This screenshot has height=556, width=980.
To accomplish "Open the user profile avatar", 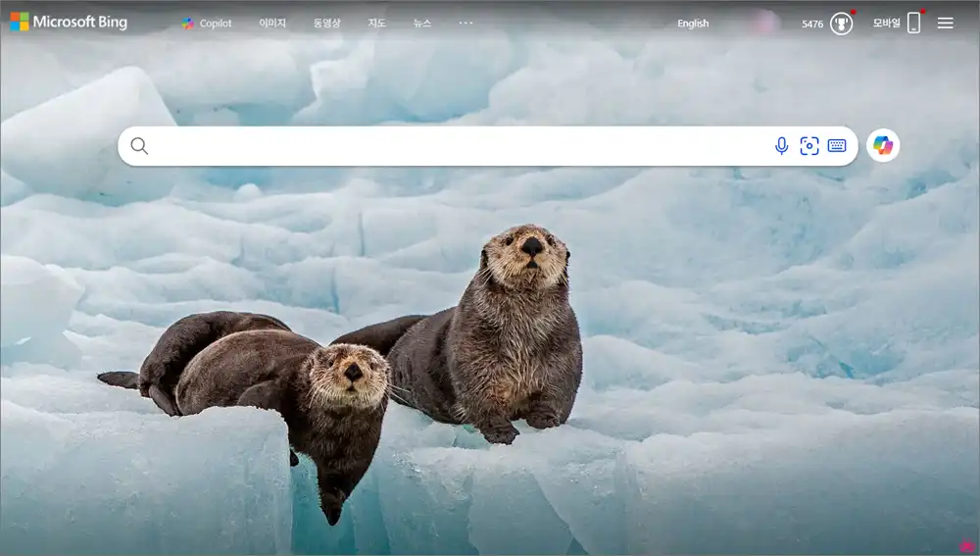I will pyautogui.click(x=763, y=24).
